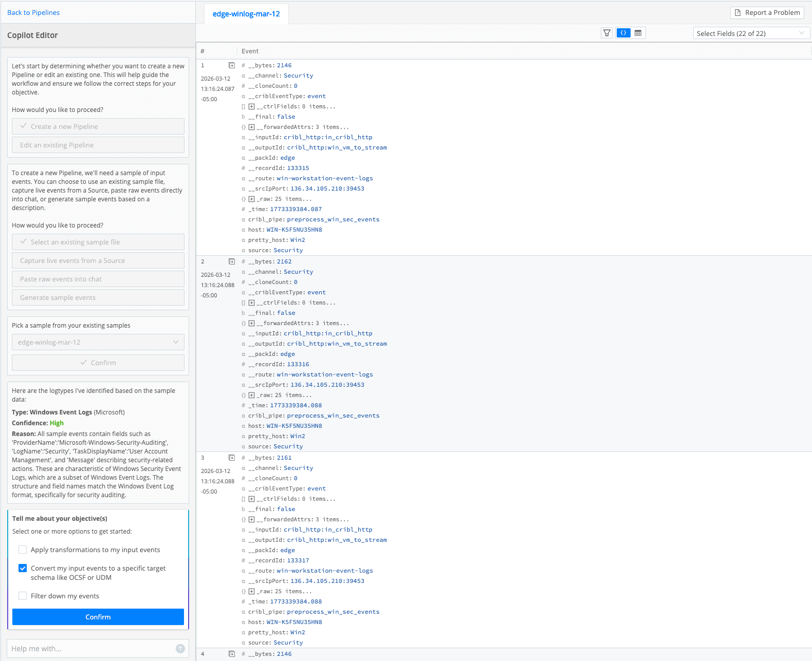Click __recordId value 133316
Viewport: 812px width, 661px height.
tap(298, 364)
